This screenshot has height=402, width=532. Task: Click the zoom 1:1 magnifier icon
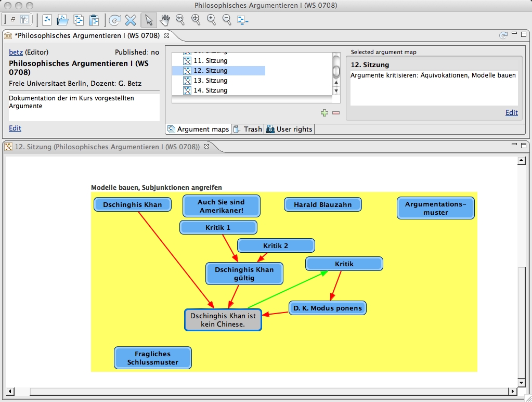tap(180, 20)
